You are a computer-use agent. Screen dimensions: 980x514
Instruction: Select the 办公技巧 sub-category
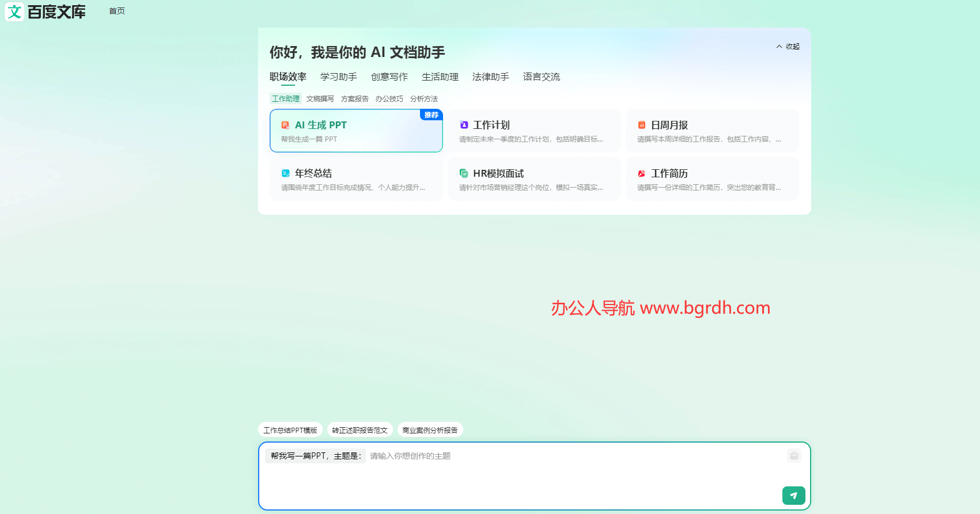point(389,99)
